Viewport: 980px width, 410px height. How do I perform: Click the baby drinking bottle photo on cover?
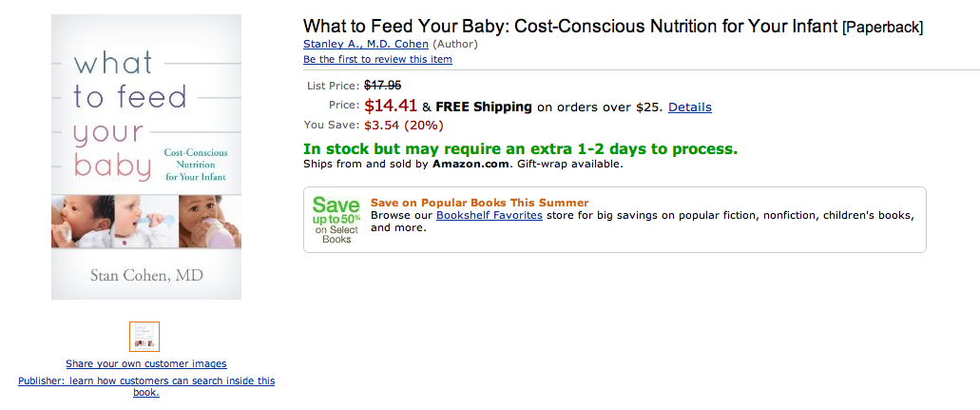click(x=209, y=222)
